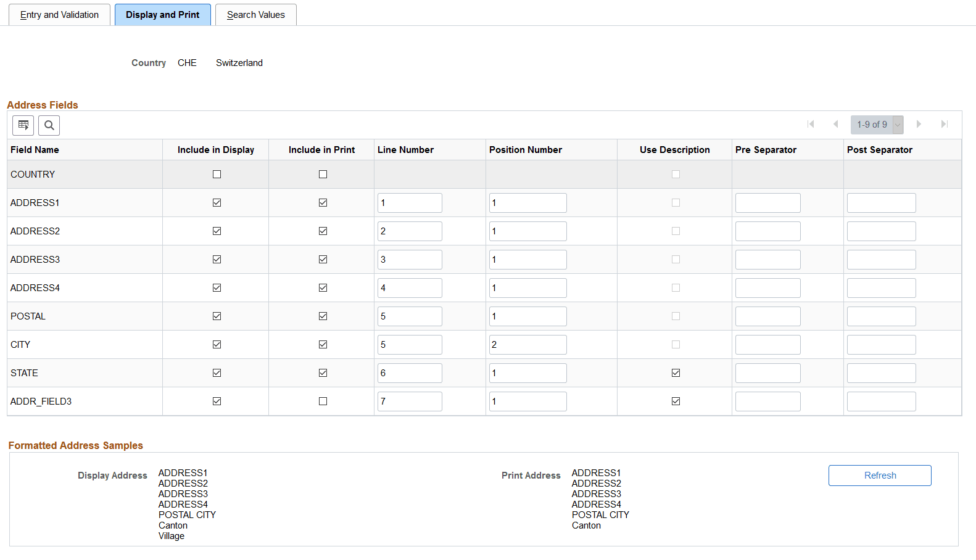Screen dimensions: 976x560
Task: Click the Include in Display column header
Action: point(216,150)
